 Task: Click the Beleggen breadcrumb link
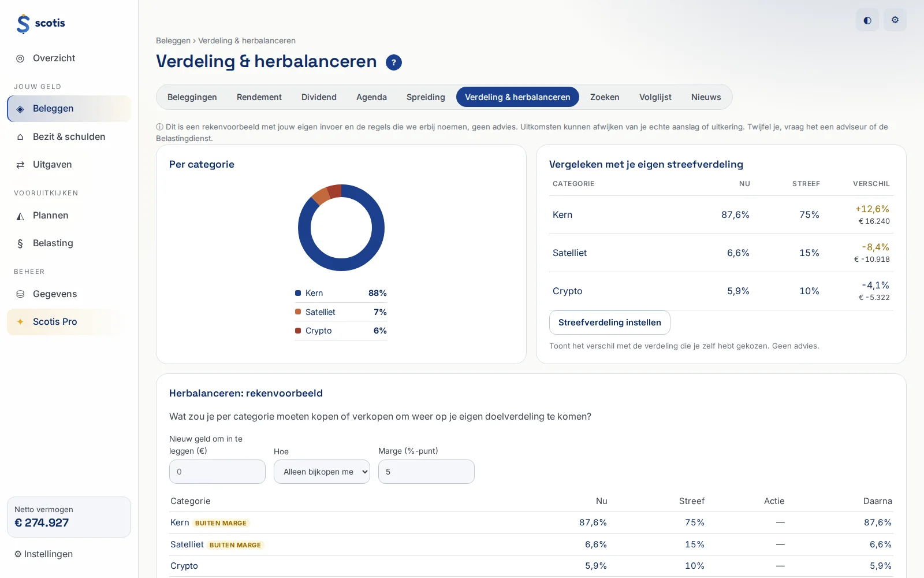click(x=173, y=41)
